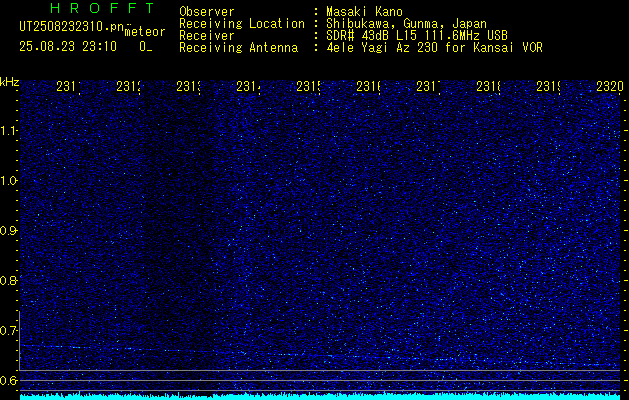Click the 2315 time marker
Screen dimensions: 629x400
tap(308, 86)
